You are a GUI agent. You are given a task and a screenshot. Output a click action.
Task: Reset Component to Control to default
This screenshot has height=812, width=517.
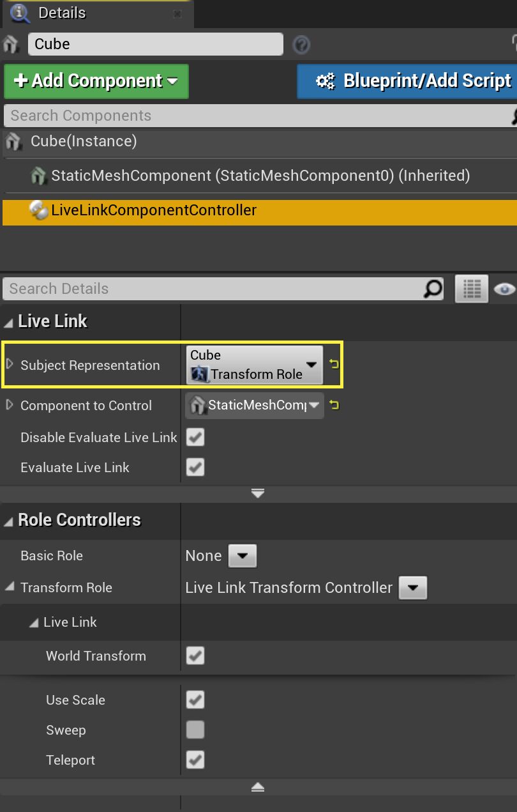[333, 405]
